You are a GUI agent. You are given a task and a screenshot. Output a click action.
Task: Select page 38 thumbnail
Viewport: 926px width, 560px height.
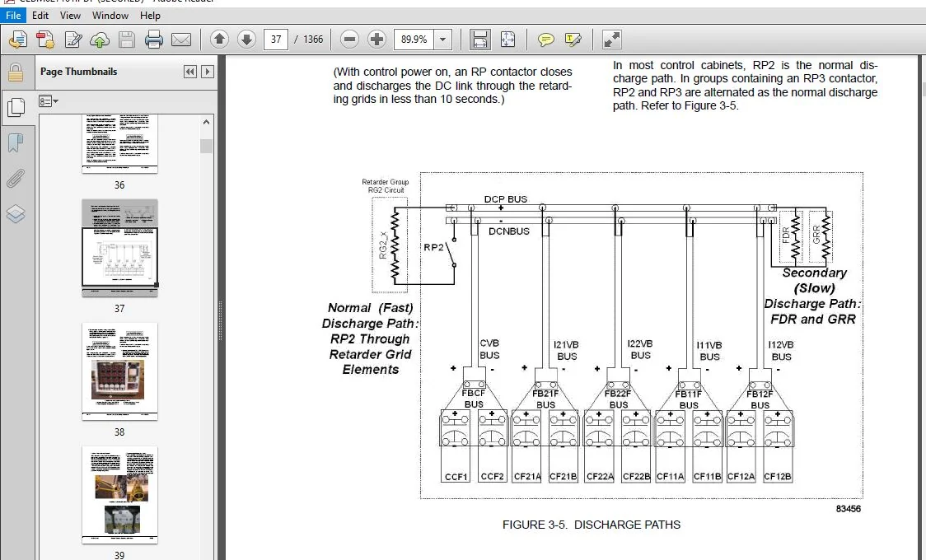[x=120, y=371]
